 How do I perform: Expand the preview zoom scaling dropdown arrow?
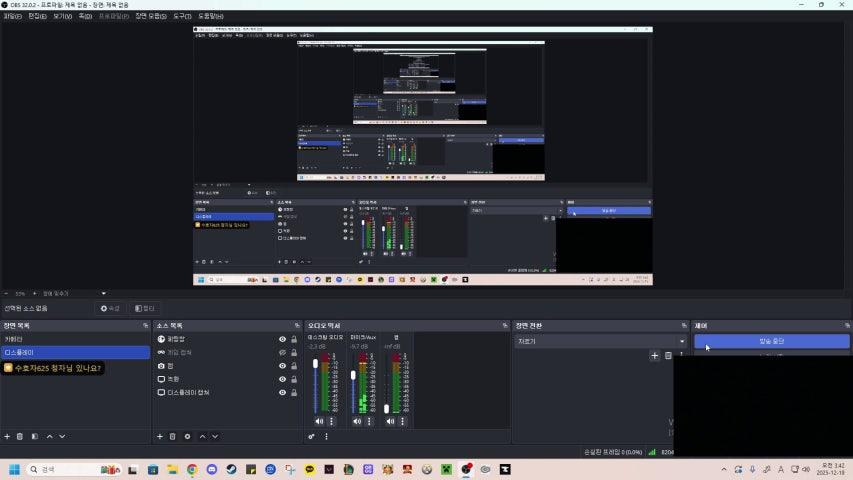(x=104, y=293)
